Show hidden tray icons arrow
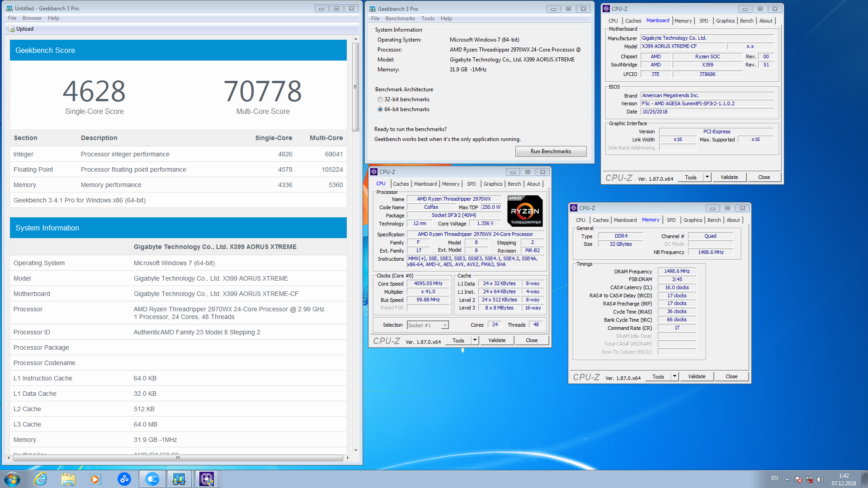Screen dimensions: 868x488 tap(787, 479)
